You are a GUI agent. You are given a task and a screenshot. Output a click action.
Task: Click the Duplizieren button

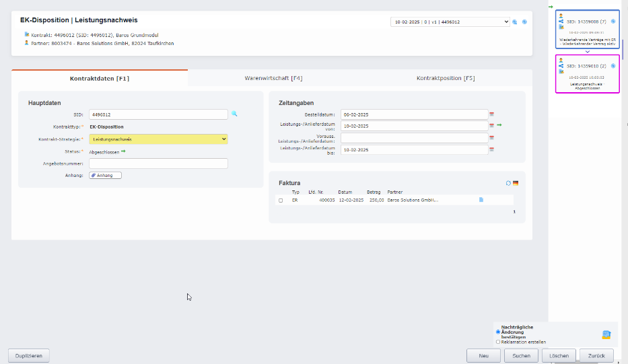point(29,355)
